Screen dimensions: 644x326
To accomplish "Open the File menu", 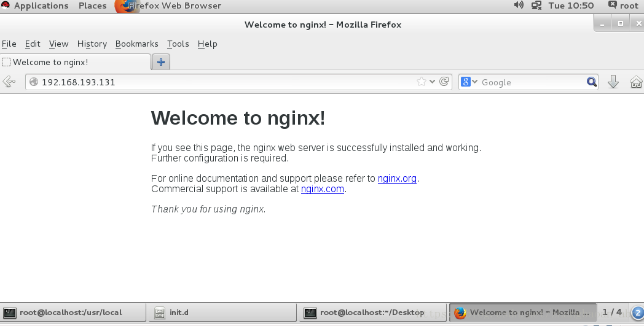I will click(9, 44).
